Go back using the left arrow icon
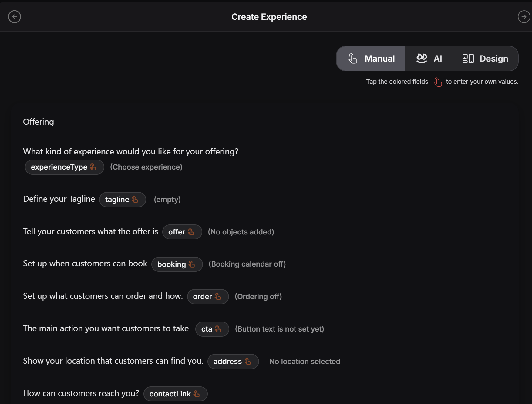 point(15,17)
